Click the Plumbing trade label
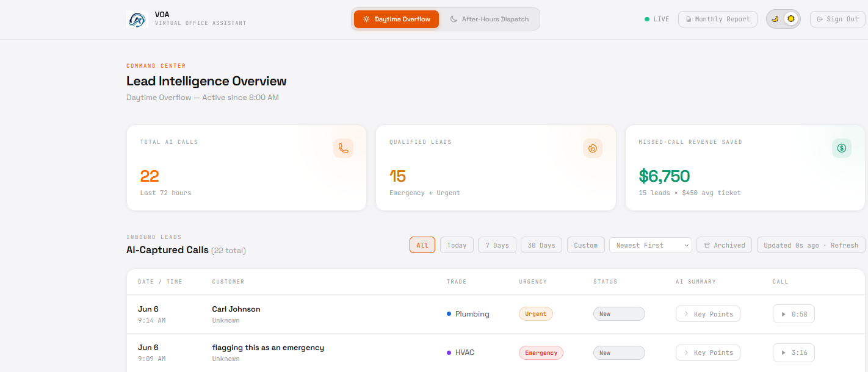868x372 pixels. (472, 314)
